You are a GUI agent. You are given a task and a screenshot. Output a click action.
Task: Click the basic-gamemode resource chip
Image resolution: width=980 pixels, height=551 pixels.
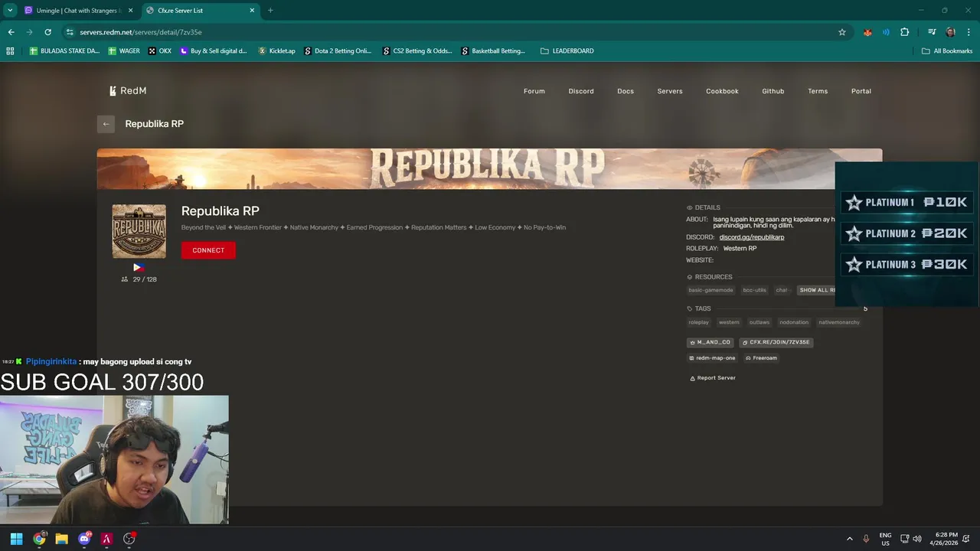pyautogui.click(x=710, y=290)
